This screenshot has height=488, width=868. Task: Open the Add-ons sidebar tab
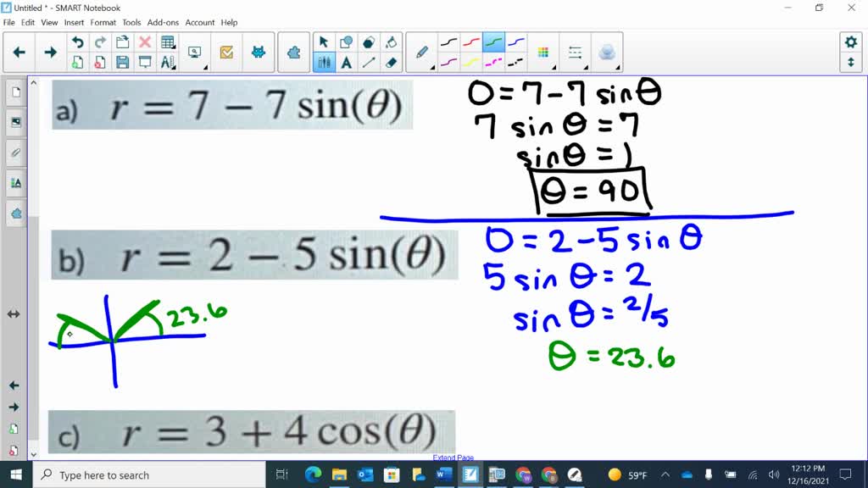click(15, 213)
